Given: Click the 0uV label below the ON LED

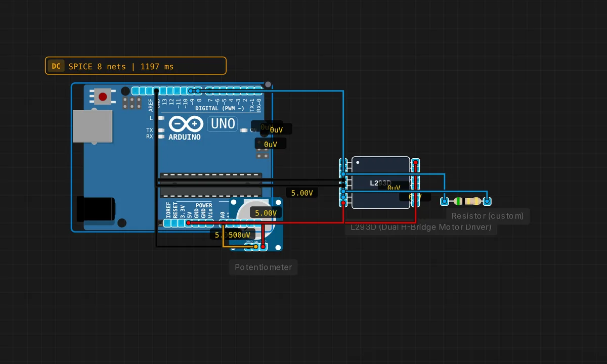Looking at the screenshot, I should (x=271, y=144).
